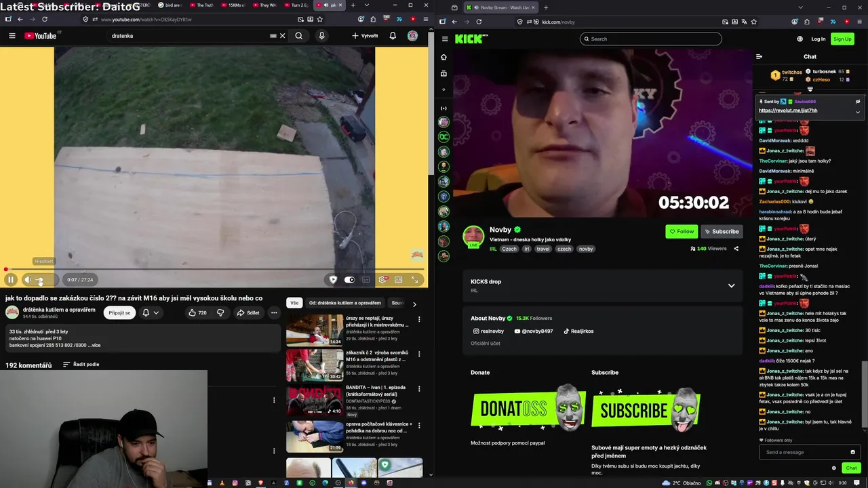Toggle YouTube autoplay switch

(x=349, y=279)
